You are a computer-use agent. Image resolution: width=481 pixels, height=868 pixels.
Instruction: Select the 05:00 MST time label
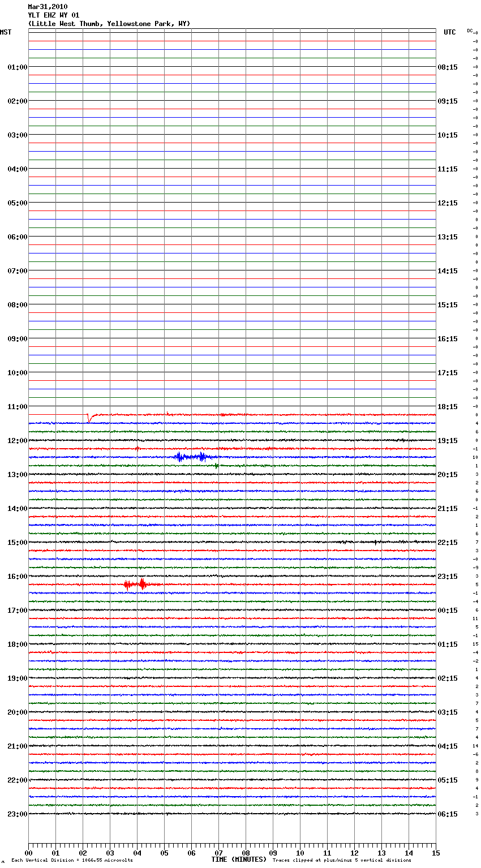point(18,203)
